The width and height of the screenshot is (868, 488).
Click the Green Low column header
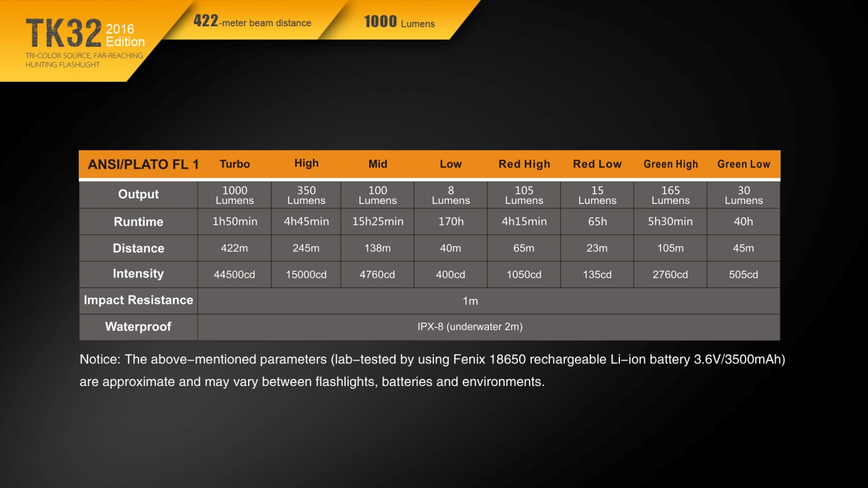click(743, 165)
